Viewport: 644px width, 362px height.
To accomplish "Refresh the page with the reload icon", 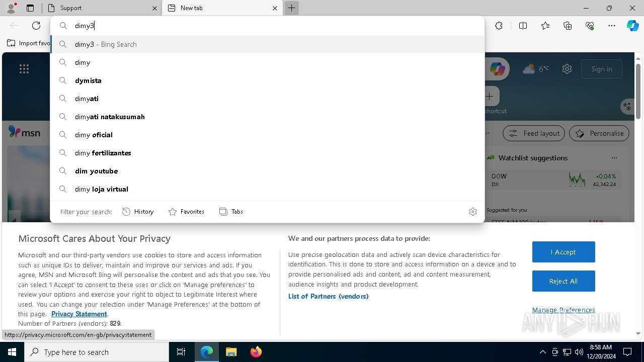I will click(x=36, y=26).
